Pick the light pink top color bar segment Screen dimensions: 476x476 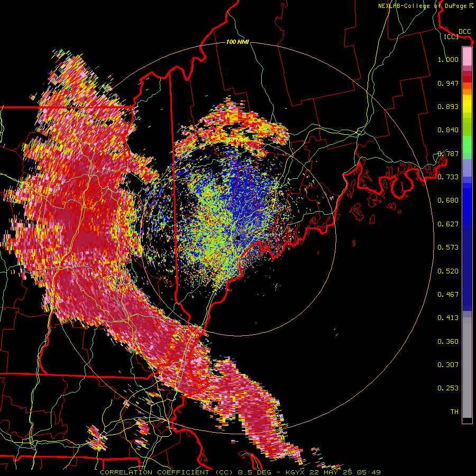pos(467,56)
